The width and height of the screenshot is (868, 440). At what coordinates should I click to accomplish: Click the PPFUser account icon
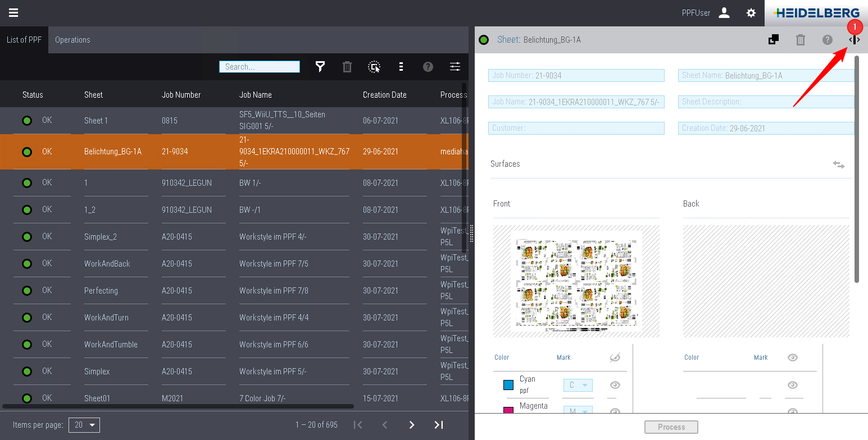[x=724, y=13]
